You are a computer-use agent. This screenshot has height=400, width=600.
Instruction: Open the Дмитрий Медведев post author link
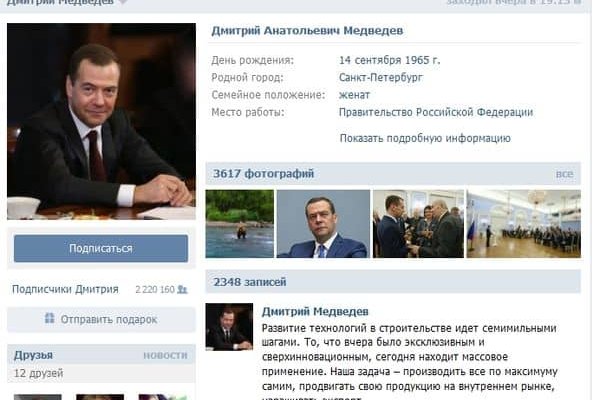tap(315, 312)
